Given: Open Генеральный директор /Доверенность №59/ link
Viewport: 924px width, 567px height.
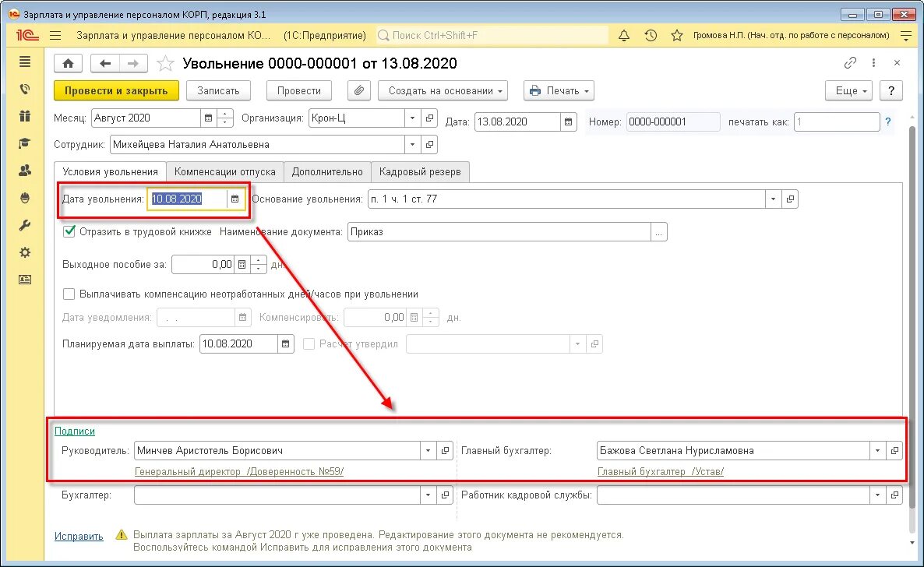Looking at the screenshot, I should tap(239, 471).
